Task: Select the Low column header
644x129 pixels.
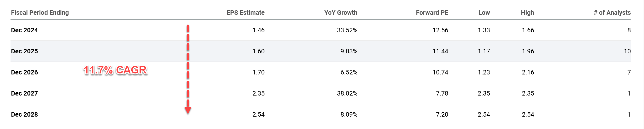Action: (x=484, y=12)
